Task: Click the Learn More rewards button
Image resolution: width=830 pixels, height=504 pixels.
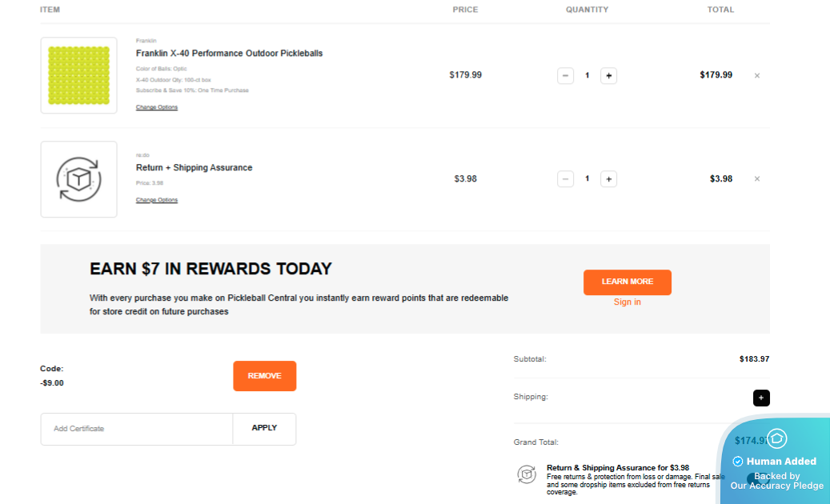Action: point(627,282)
